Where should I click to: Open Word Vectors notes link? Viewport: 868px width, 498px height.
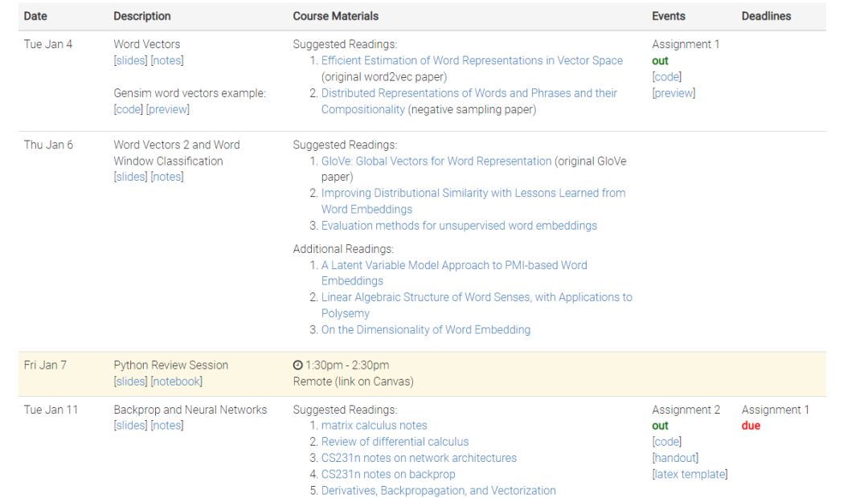[x=167, y=60]
